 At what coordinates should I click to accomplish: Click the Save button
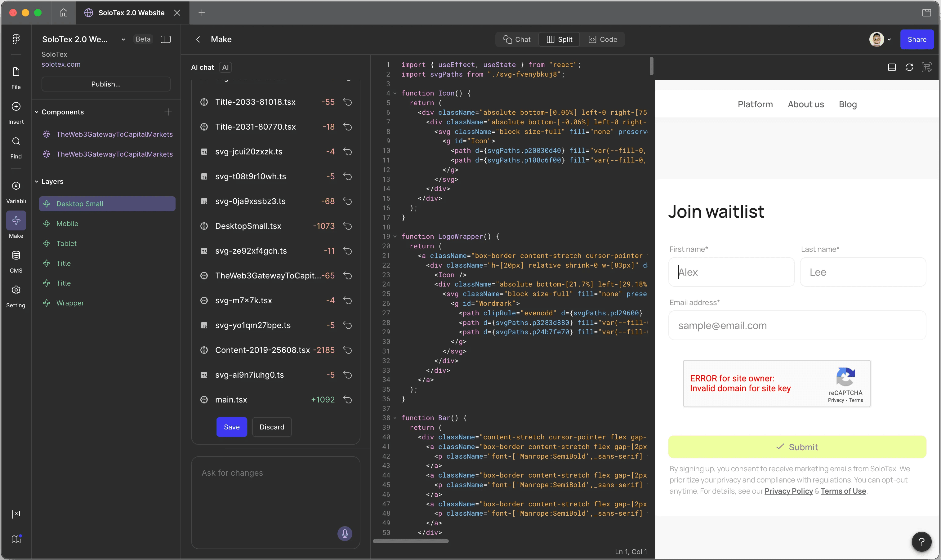tap(231, 427)
